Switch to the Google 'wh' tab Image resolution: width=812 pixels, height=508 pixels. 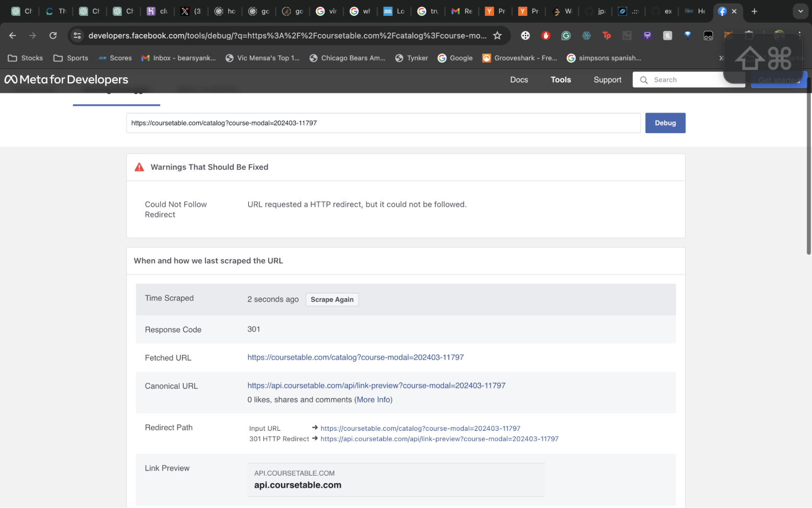coord(361,11)
